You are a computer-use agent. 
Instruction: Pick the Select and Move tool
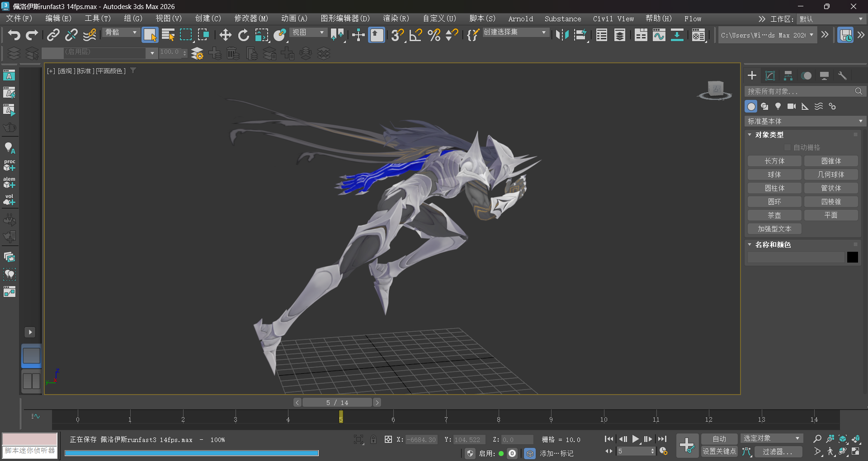point(225,35)
